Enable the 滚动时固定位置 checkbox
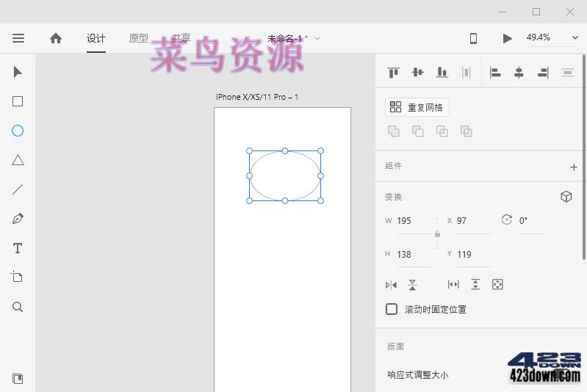The height and width of the screenshot is (392, 587). [x=392, y=309]
